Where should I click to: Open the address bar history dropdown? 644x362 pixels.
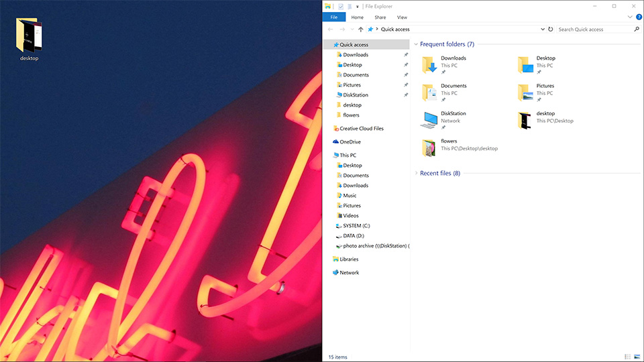(x=543, y=29)
